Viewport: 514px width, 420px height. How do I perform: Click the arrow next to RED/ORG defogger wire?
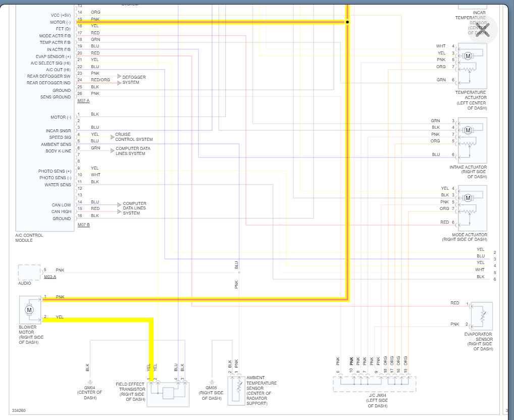click(x=119, y=83)
